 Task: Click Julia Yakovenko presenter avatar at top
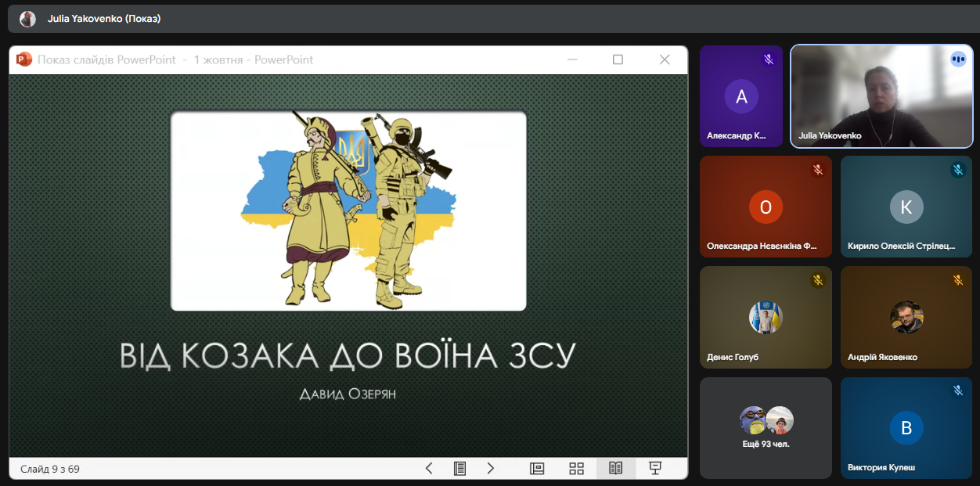click(x=27, y=19)
